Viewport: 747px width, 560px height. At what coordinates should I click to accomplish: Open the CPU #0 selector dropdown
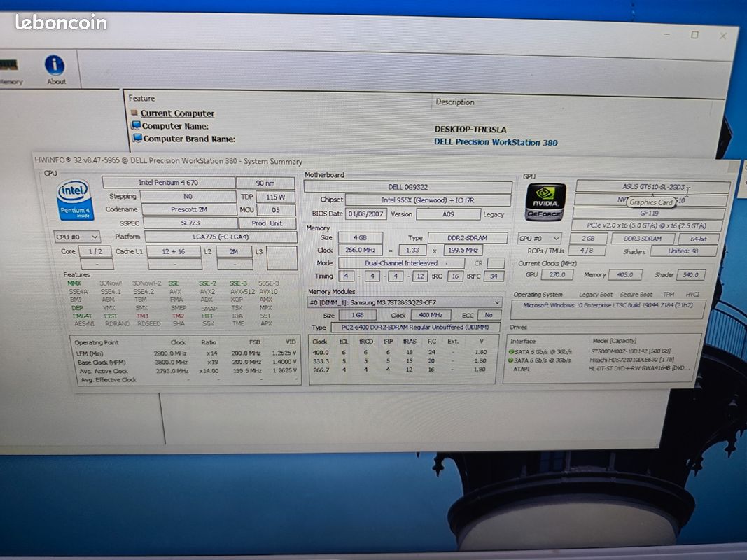pyautogui.click(x=77, y=237)
